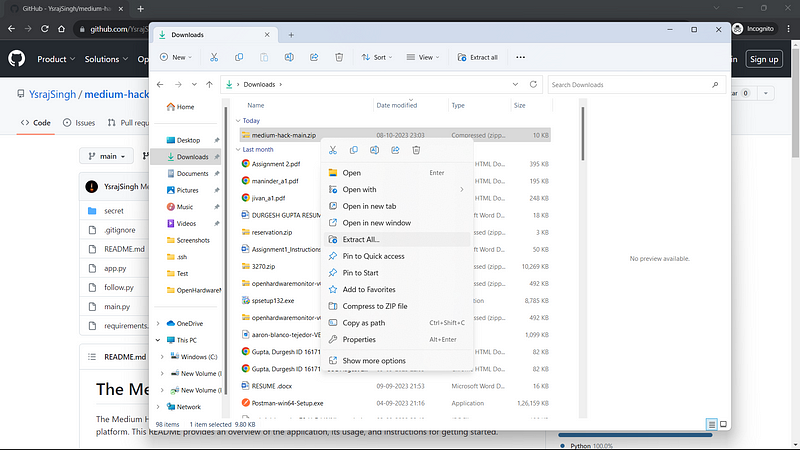The image size is (800, 450).
Task: Open new Chrome tab with plus
Action: 140,9
